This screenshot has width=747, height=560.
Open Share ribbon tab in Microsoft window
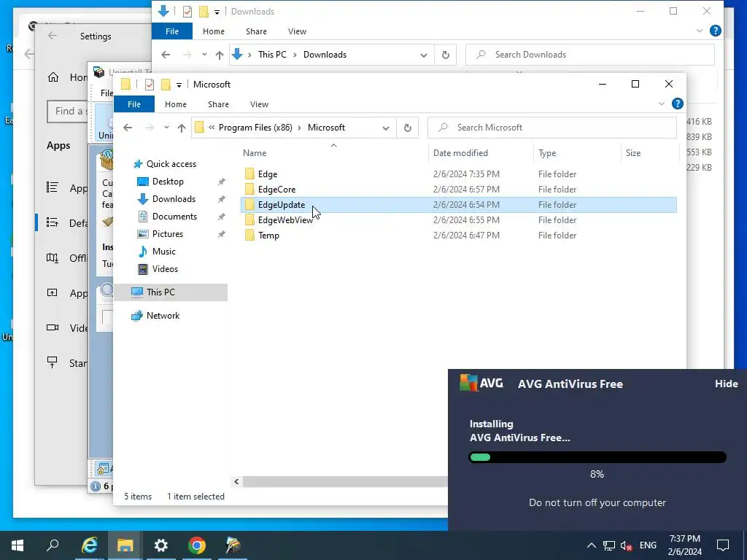218,104
